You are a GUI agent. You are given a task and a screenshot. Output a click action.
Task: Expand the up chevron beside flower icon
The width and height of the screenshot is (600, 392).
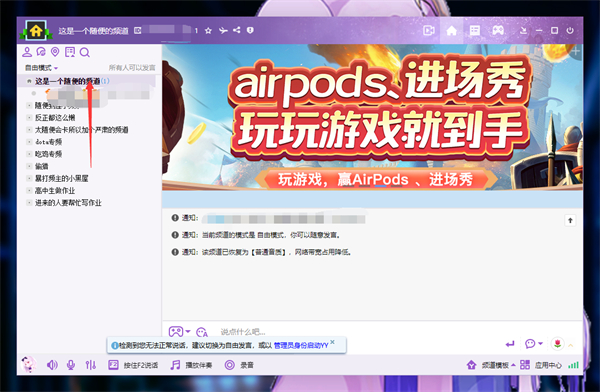(571, 345)
